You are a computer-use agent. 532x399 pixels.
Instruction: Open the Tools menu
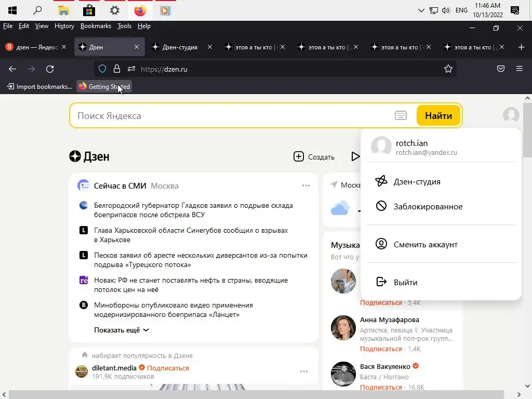pos(124,26)
